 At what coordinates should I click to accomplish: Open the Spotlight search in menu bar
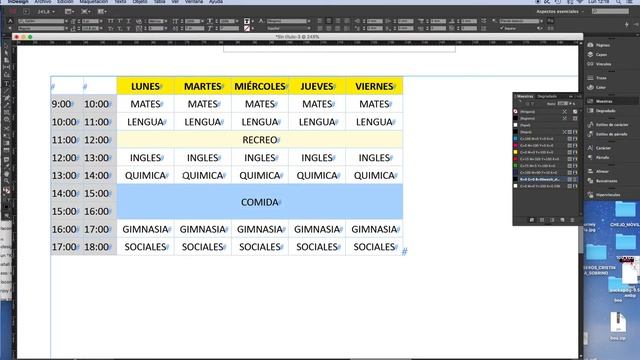click(619, 2)
